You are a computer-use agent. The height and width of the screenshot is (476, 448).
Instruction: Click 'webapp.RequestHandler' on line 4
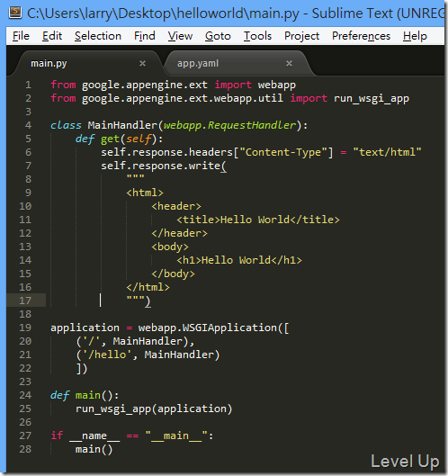229,125
